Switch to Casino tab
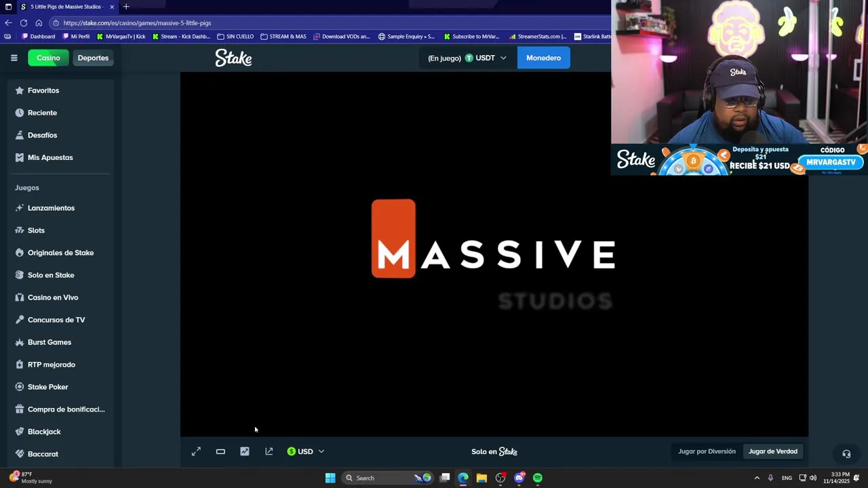This screenshot has height=488, width=868. click(48, 58)
